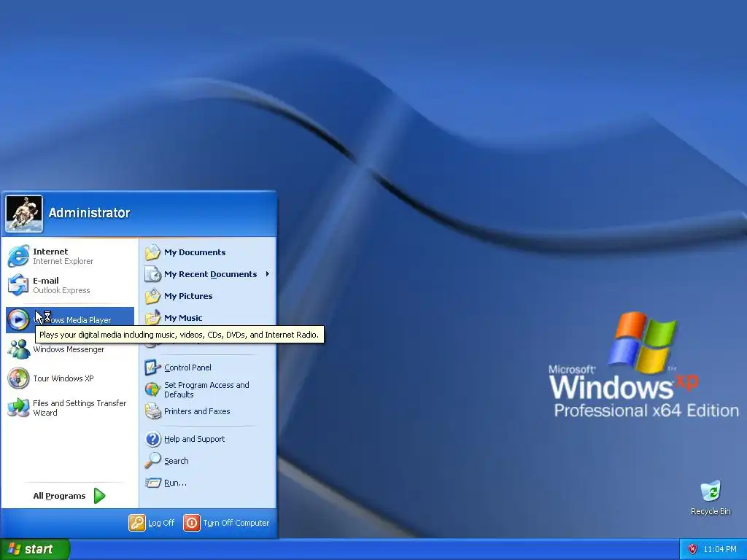This screenshot has width=747, height=560.
Task: Open the Recycle Bin on desktop
Action: pos(711,497)
